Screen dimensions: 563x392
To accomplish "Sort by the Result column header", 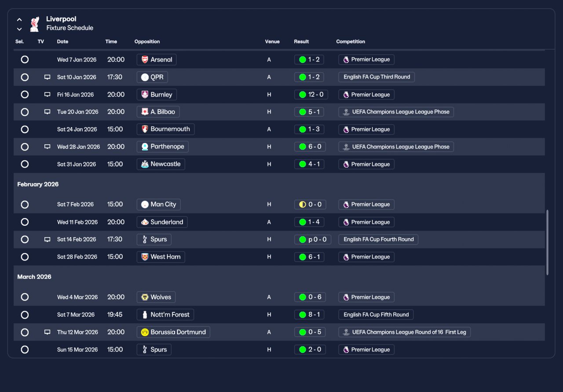I will [302, 42].
